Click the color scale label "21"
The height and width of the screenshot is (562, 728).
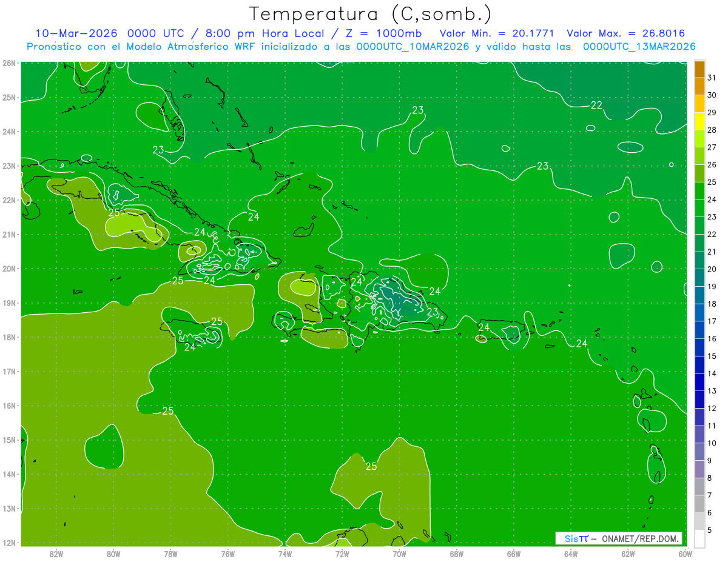pos(712,252)
